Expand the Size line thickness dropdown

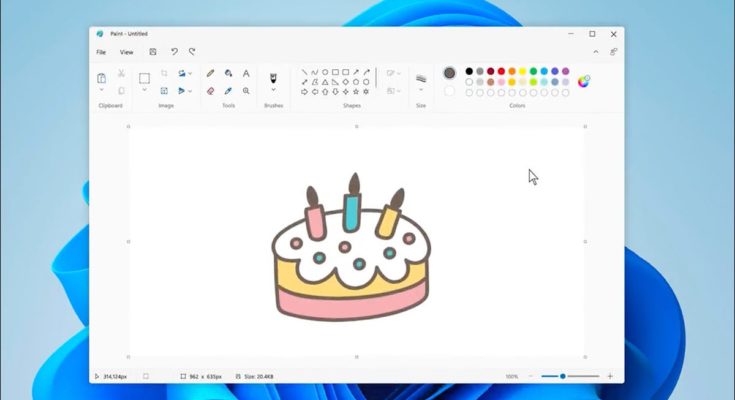pyautogui.click(x=421, y=90)
